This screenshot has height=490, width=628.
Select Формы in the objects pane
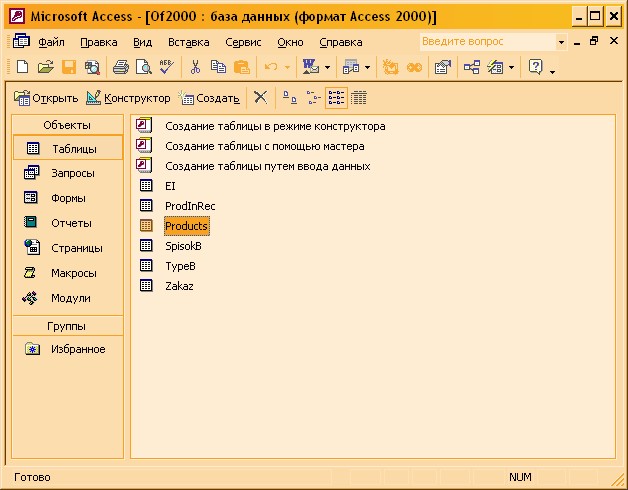pos(67,198)
